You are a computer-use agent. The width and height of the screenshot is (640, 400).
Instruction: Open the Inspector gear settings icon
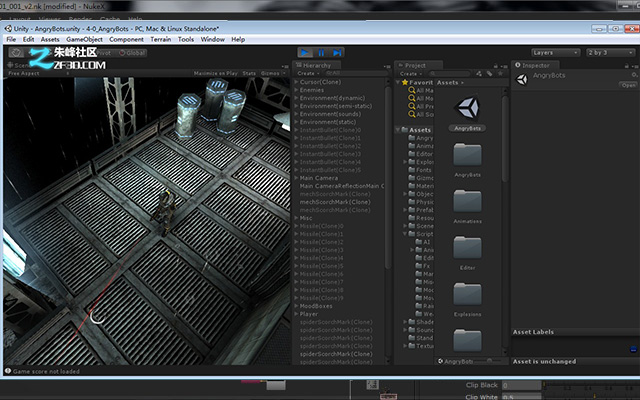tap(634, 75)
